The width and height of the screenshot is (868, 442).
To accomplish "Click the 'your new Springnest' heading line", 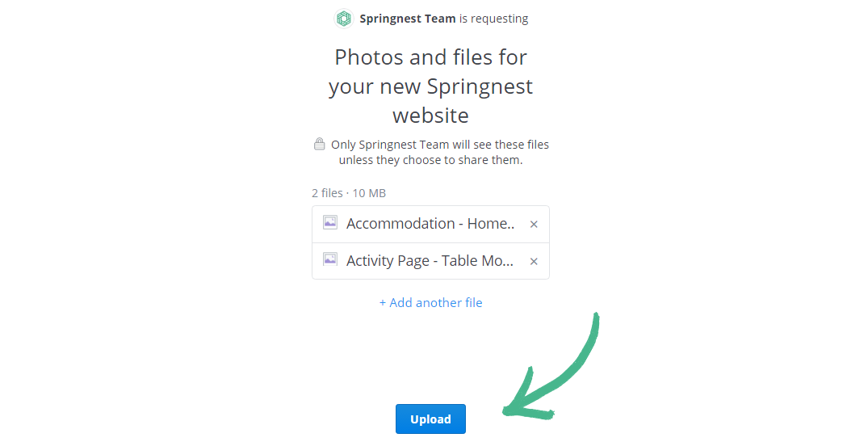I will pyautogui.click(x=430, y=86).
